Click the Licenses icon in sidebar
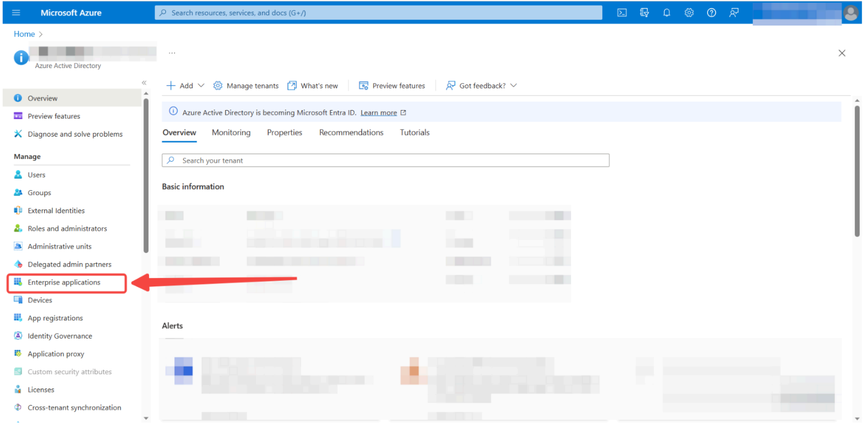The image size is (868, 439). [x=18, y=390]
